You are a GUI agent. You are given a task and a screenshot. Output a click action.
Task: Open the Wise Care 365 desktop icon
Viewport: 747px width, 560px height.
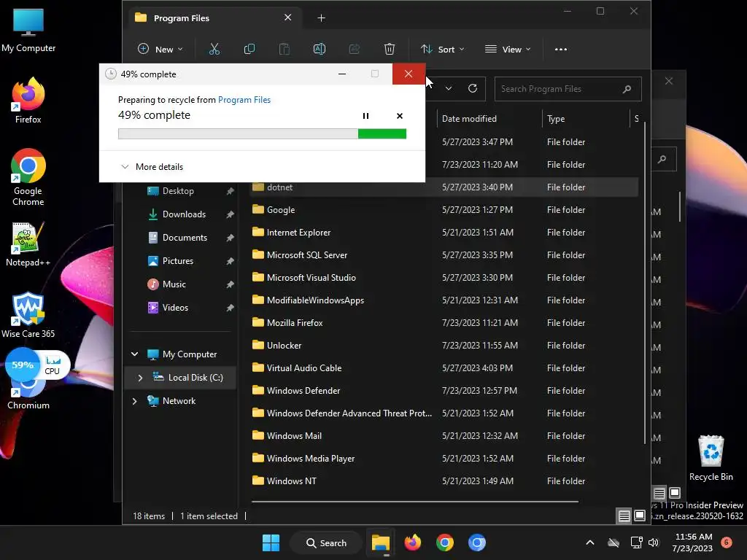28,315
